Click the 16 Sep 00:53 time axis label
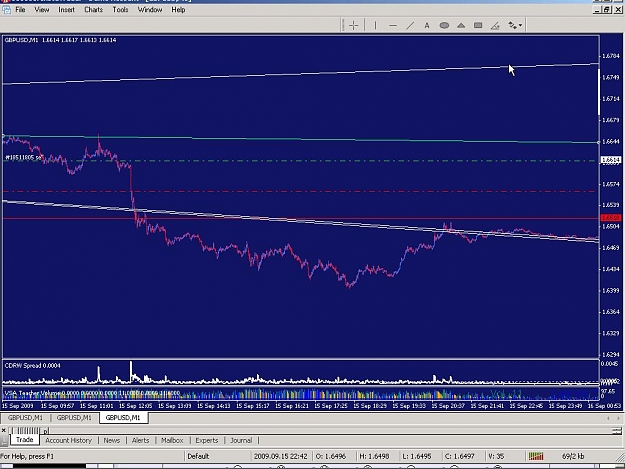The height and width of the screenshot is (469, 625). point(604,406)
